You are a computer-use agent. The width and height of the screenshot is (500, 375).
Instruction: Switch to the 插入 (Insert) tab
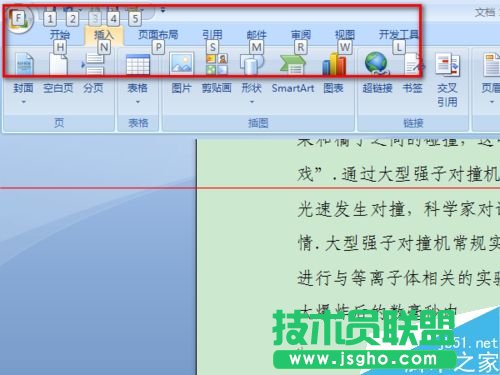(104, 35)
